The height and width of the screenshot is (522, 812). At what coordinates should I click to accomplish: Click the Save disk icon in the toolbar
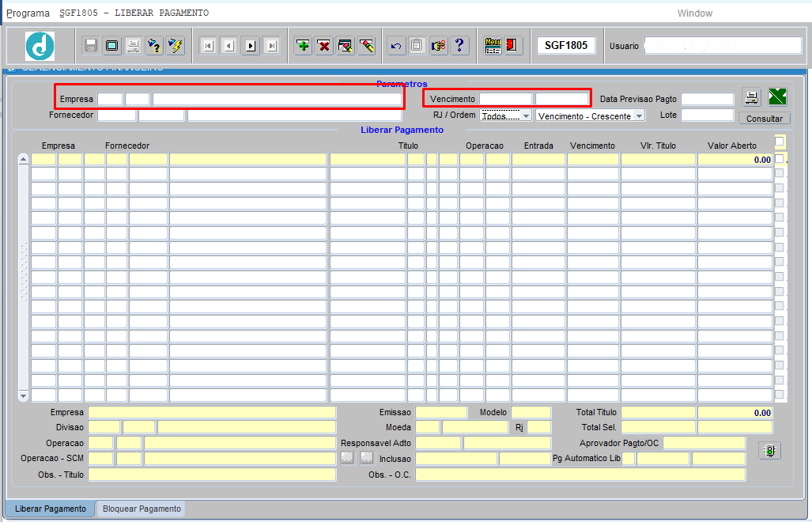(x=91, y=46)
